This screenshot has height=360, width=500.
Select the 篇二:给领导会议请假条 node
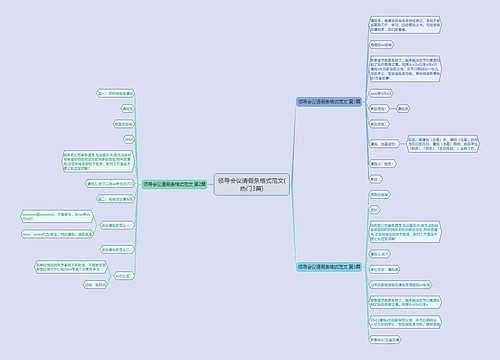click(x=115, y=199)
